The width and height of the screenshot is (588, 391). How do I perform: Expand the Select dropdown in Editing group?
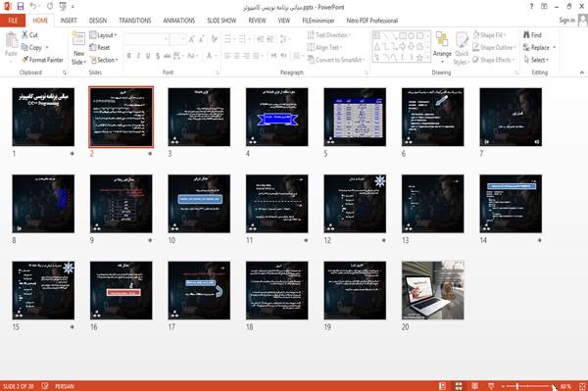click(536, 60)
